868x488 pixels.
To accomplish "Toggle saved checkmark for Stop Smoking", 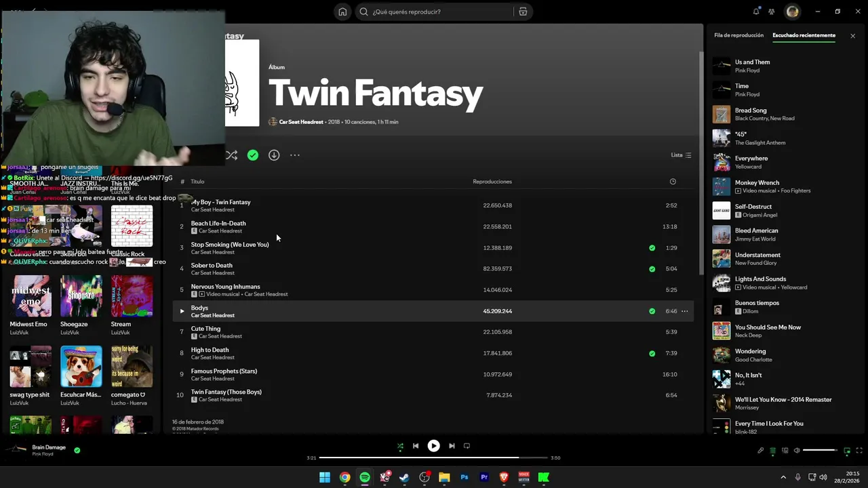I will tap(652, 248).
